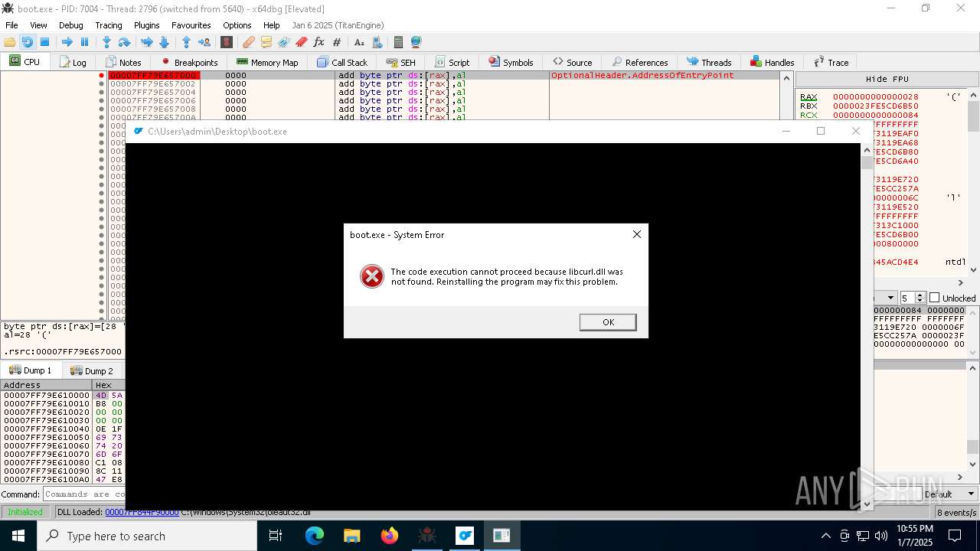Click the Strings search Az toolbar icon

[x=359, y=42]
